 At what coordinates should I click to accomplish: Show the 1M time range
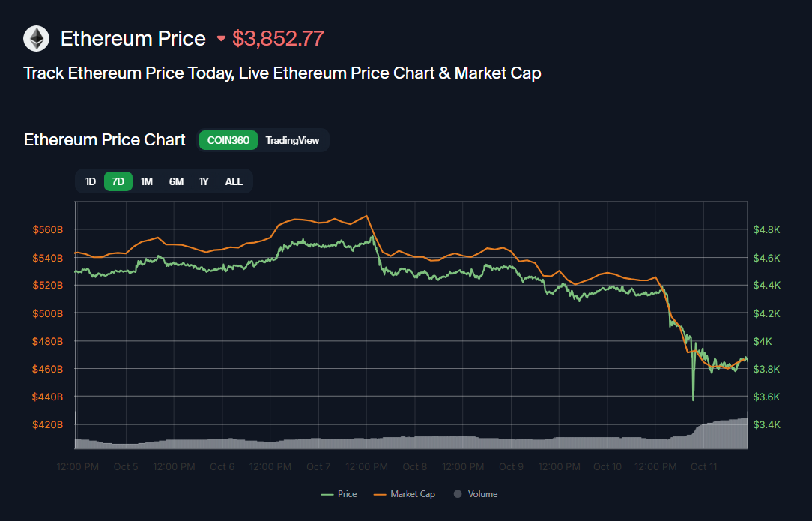[x=147, y=181]
